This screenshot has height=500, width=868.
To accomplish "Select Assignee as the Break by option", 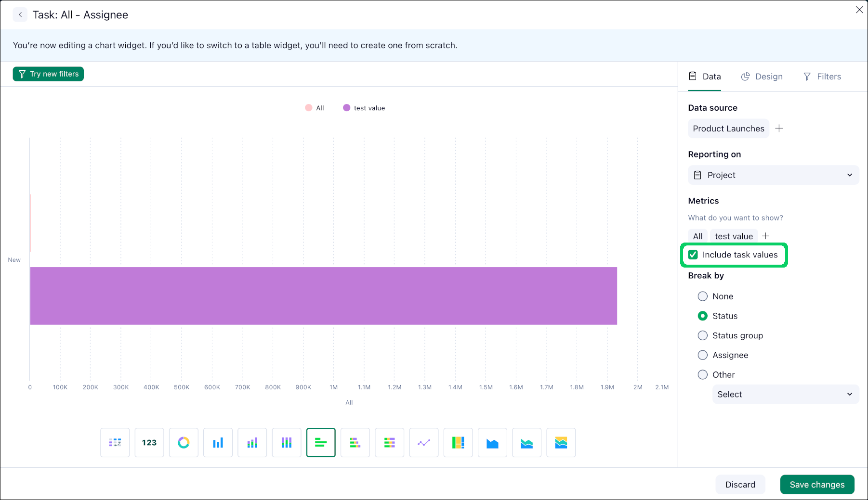I will (x=703, y=355).
